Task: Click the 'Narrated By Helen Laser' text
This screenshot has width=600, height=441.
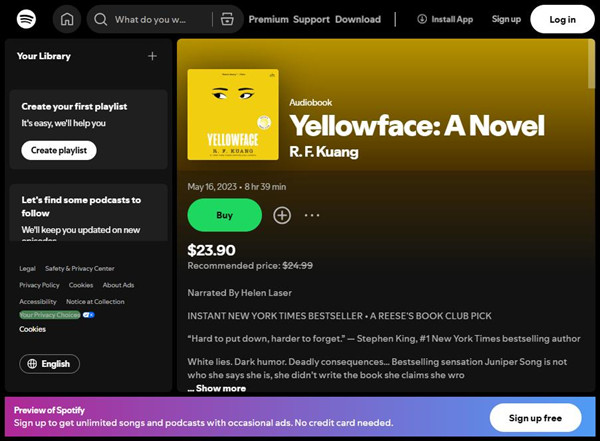Action: (x=240, y=293)
